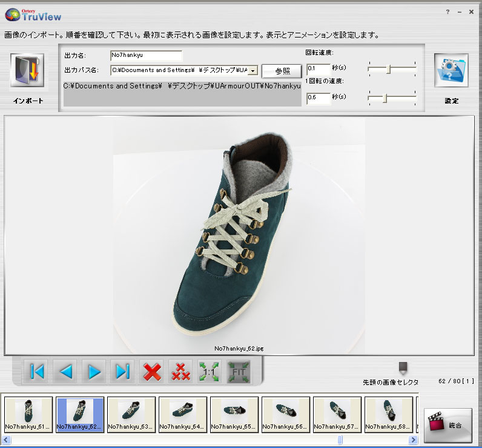Select thumbnail No7hankyu_68
The width and height of the screenshot is (482, 448).
pos(389,415)
